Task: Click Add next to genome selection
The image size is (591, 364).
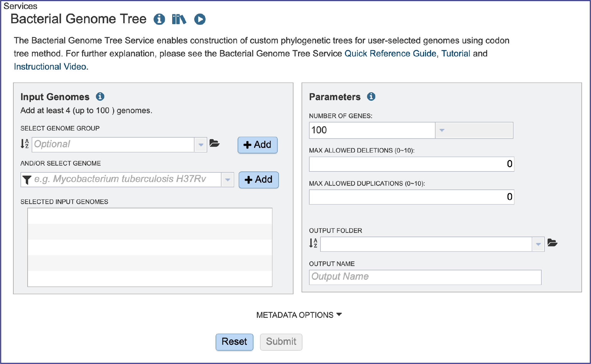Action: pos(258,180)
